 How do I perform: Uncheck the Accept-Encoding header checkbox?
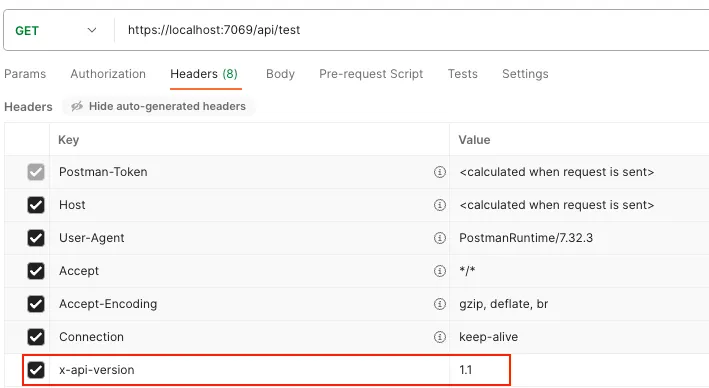coord(36,304)
